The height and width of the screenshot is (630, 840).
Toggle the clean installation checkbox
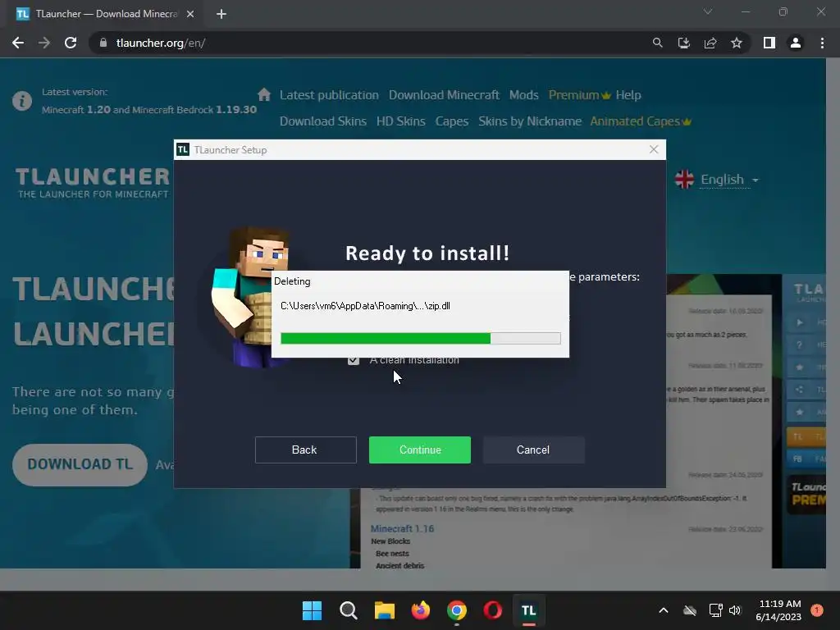[x=353, y=361]
